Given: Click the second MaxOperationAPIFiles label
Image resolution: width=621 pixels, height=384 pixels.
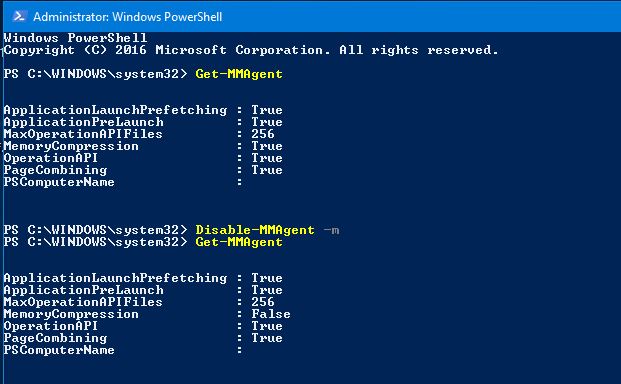Looking at the screenshot, I should (83, 302).
